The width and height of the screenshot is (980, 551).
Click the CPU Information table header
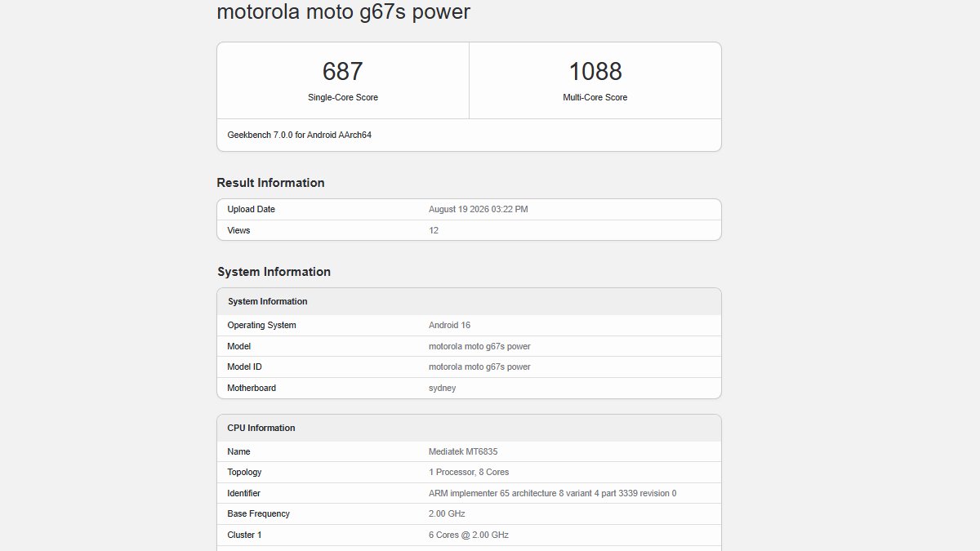(261, 428)
